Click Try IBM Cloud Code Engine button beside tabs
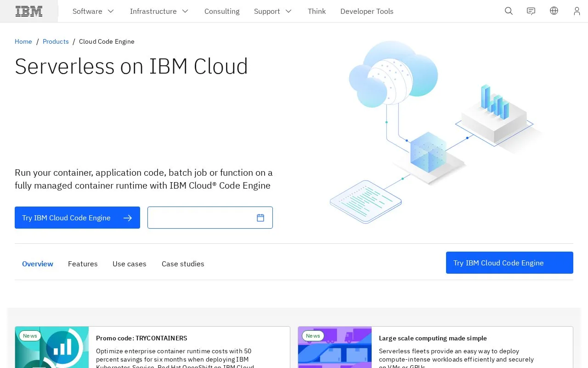 click(x=509, y=263)
